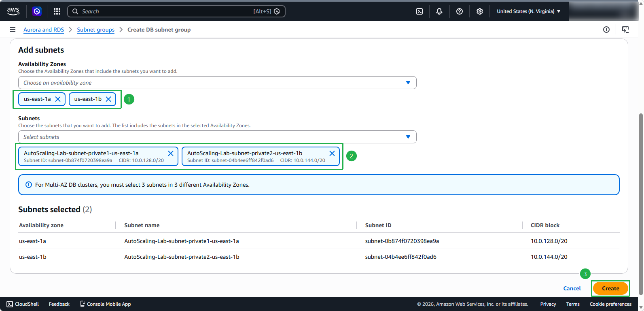
Task: Focus the top Search field
Action: click(x=176, y=11)
